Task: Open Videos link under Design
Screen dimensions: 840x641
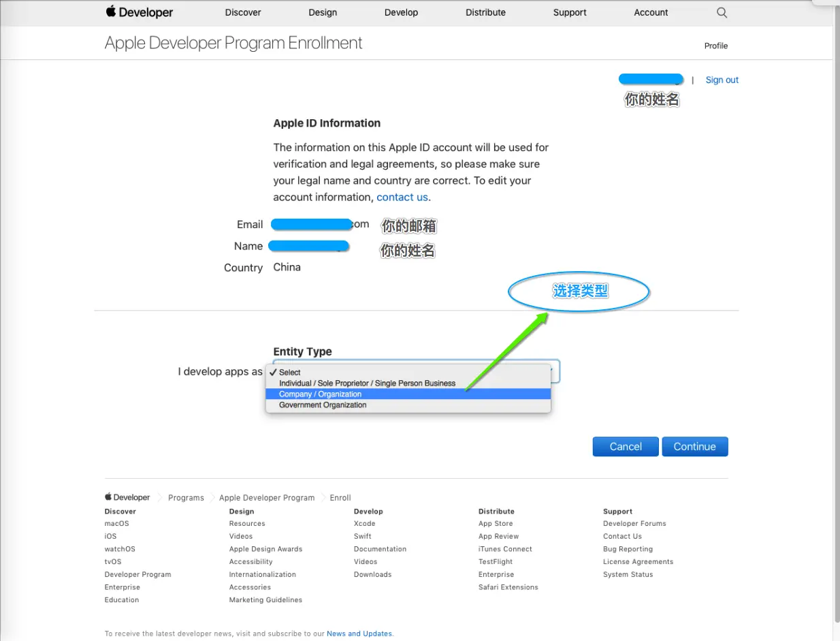Action: [241, 536]
